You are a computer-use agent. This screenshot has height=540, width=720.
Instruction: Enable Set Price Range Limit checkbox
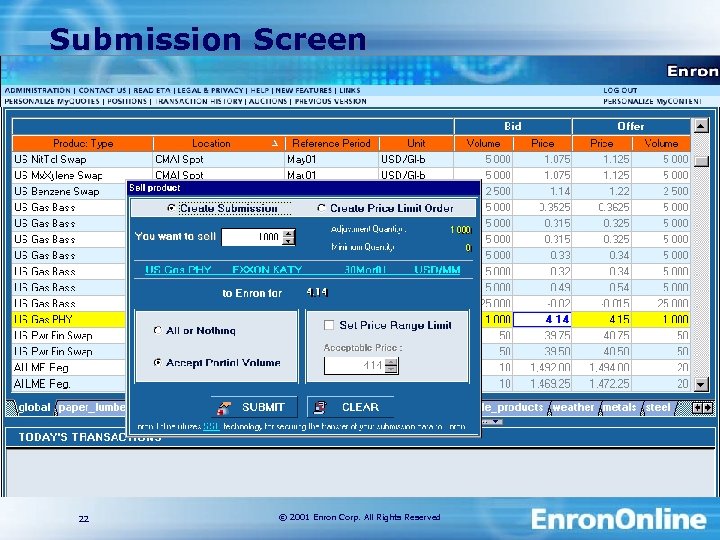(329, 325)
